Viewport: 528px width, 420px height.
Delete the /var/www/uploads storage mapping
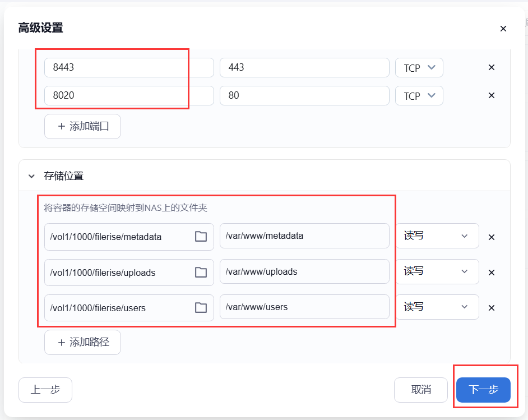[492, 273]
